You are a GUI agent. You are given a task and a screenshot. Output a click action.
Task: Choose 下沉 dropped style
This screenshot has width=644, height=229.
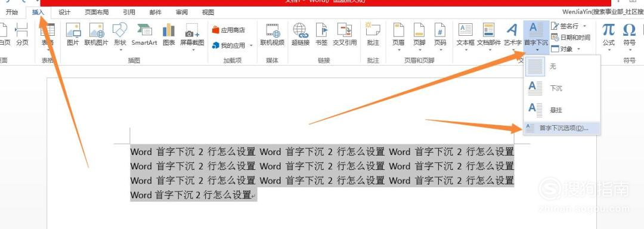(x=562, y=88)
